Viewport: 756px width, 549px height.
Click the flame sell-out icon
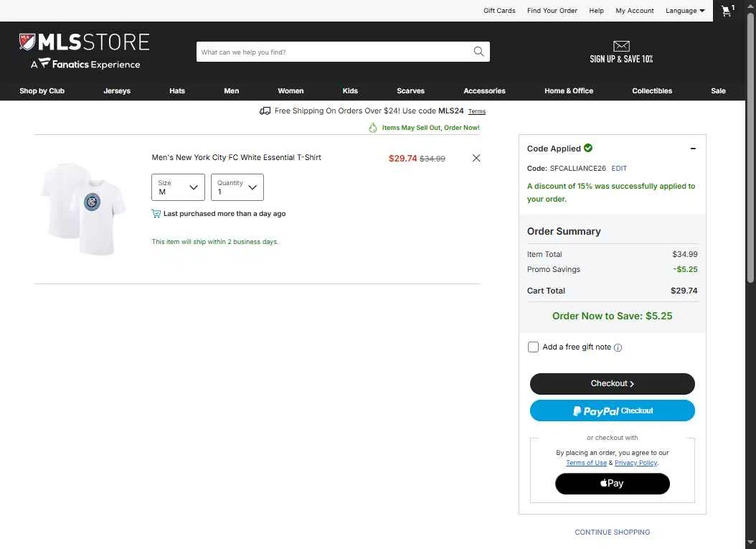(x=373, y=127)
